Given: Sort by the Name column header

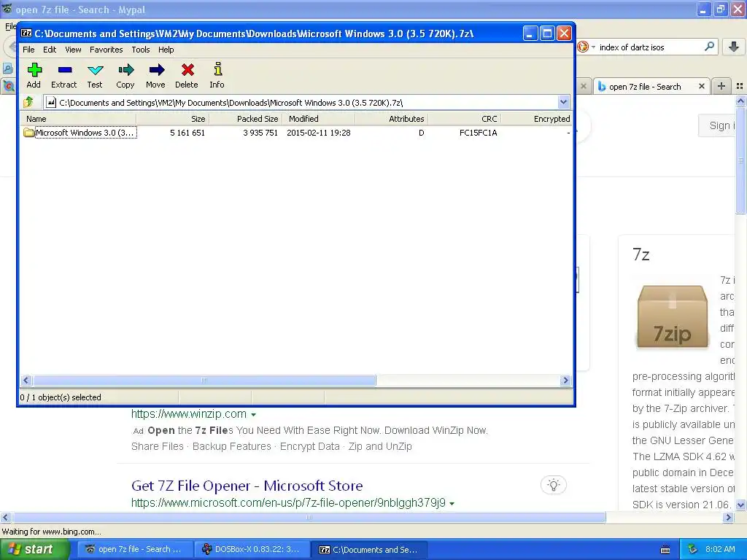Looking at the screenshot, I should [x=79, y=119].
